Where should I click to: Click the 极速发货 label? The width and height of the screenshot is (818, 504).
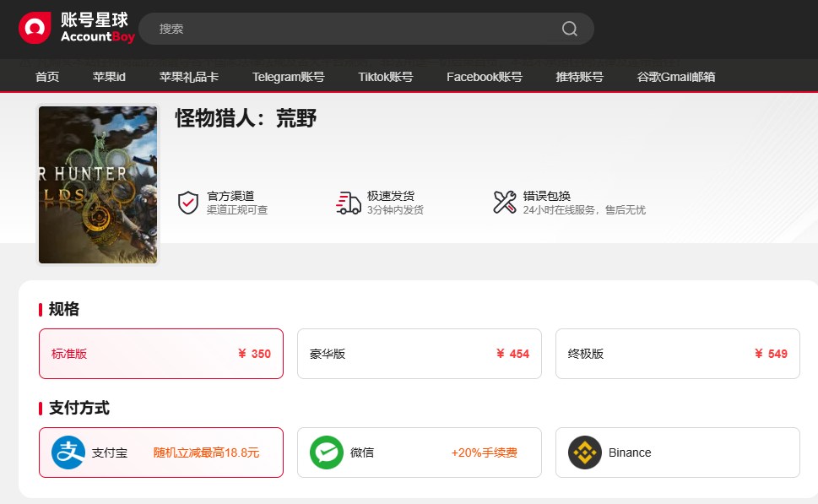(x=391, y=196)
